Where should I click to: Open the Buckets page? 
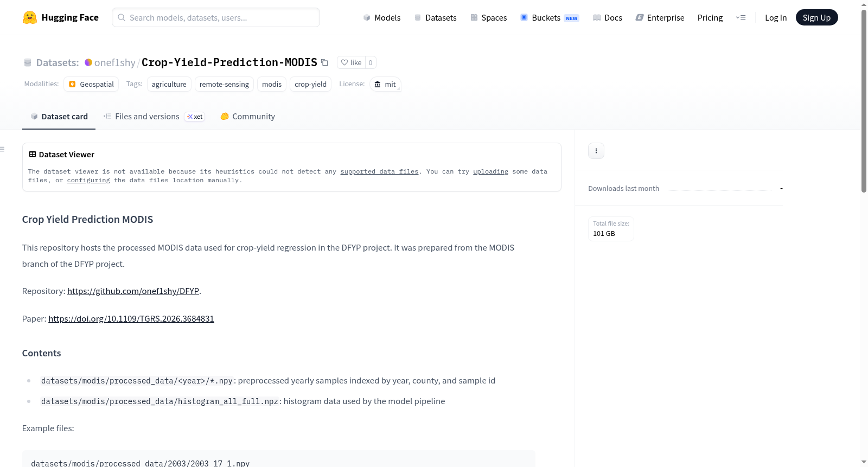[x=550, y=17]
